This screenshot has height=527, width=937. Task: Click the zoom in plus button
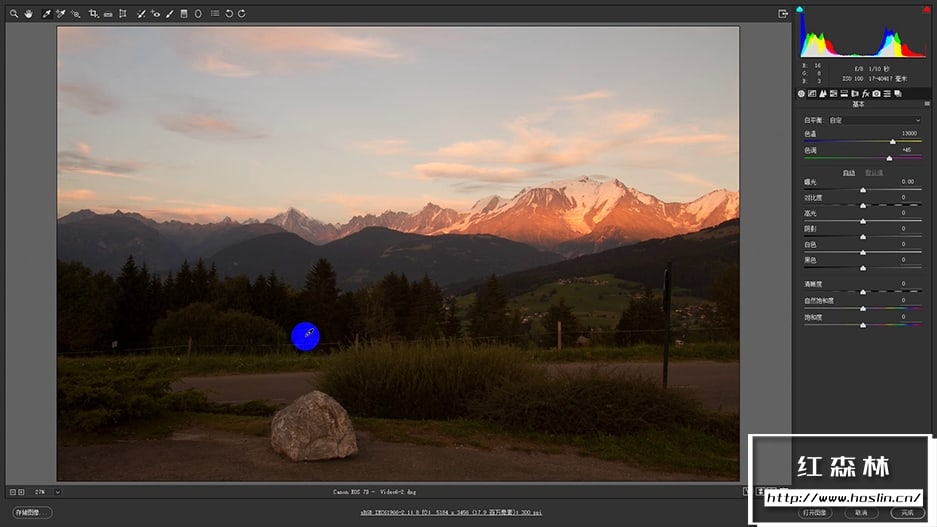point(22,492)
